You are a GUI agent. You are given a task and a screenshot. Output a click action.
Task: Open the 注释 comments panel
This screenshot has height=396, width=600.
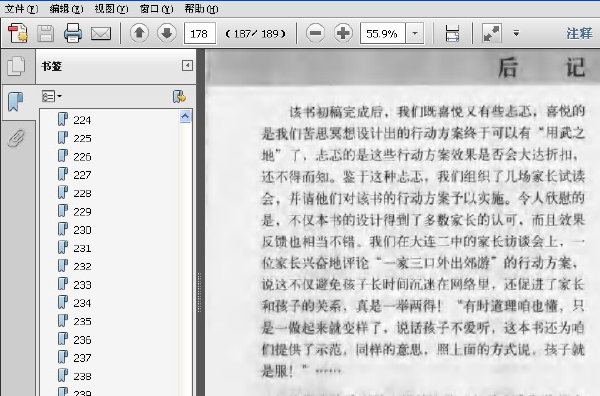pos(579,33)
